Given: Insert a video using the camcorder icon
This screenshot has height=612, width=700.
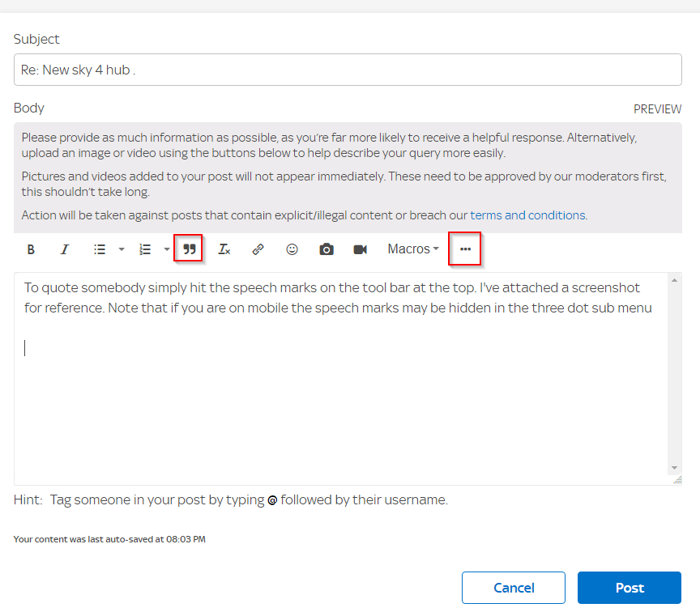Looking at the screenshot, I should click(x=361, y=249).
